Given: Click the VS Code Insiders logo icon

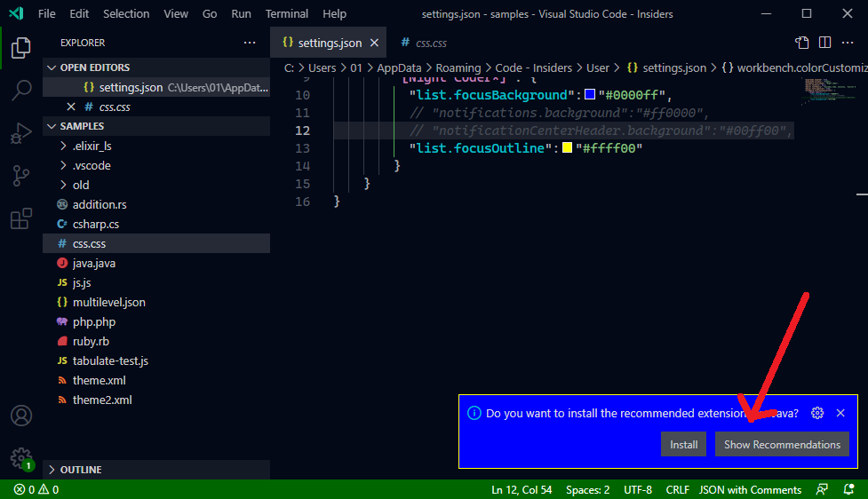Looking at the screenshot, I should point(16,13).
